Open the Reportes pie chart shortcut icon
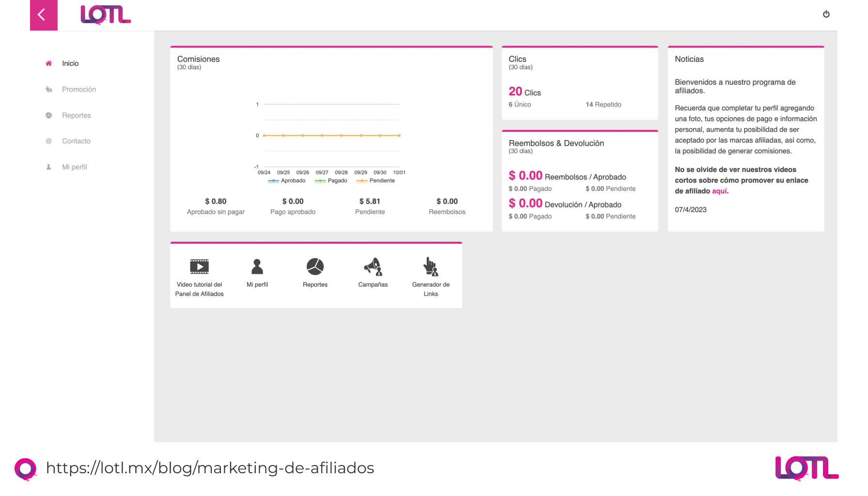 [315, 266]
